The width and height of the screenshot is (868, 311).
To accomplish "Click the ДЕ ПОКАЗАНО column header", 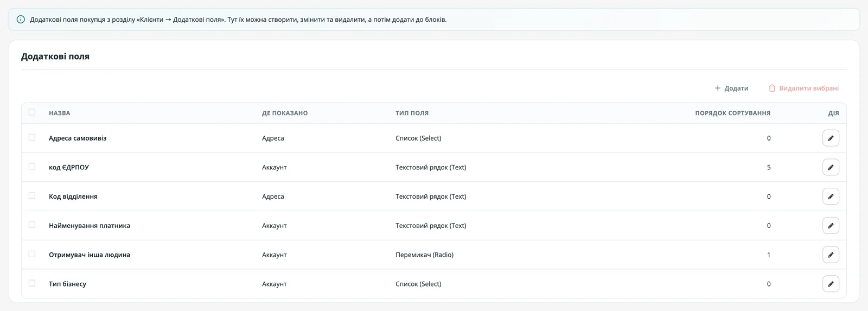I will (285, 113).
